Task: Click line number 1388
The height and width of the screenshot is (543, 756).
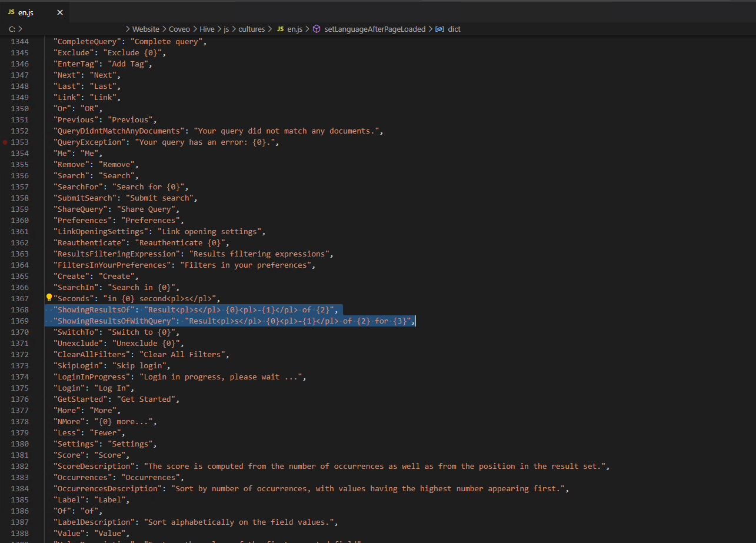Action: 19,534
